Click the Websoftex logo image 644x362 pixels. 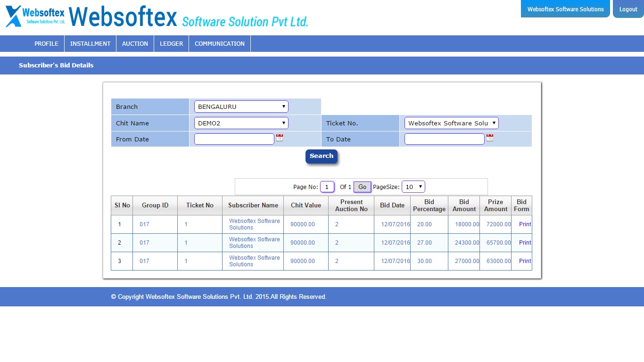pos(157,16)
